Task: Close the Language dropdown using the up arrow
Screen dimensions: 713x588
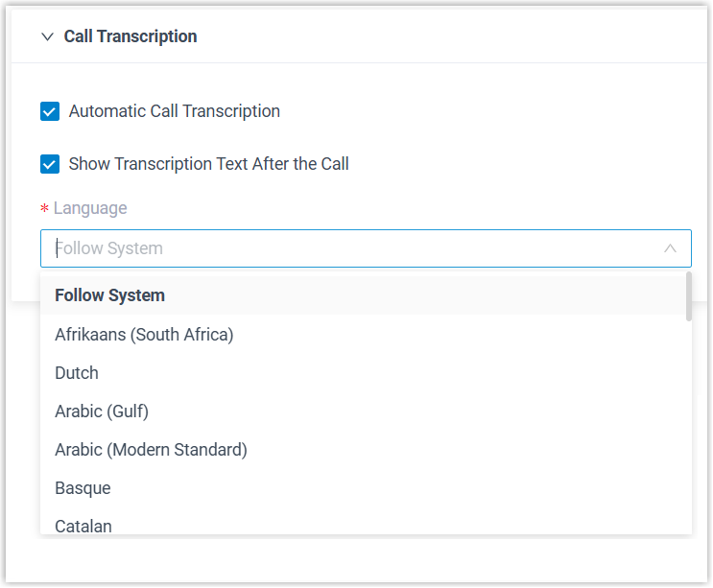Action: pyautogui.click(x=670, y=248)
